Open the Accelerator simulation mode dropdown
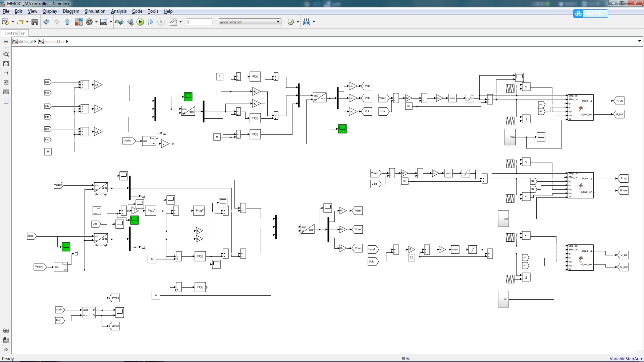 click(250, 22)
